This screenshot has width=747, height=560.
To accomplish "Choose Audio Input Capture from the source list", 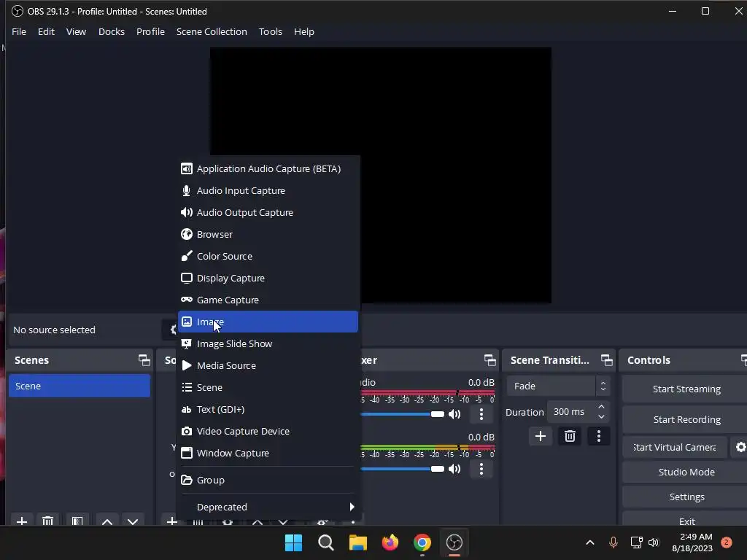I will [x=268, y=190].
